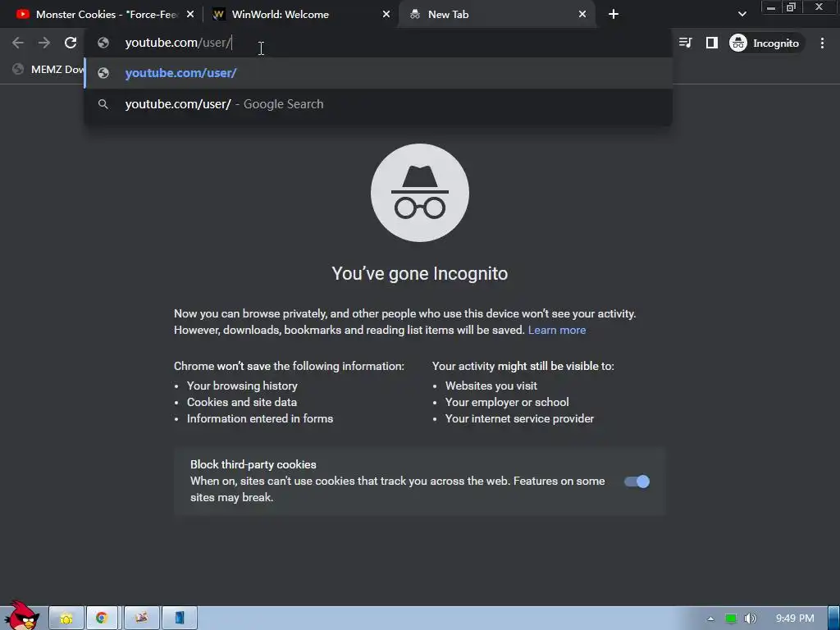Click 'Websites you visit' bullet text
Viewport: 840px width, 630px height.
[491, 386]
